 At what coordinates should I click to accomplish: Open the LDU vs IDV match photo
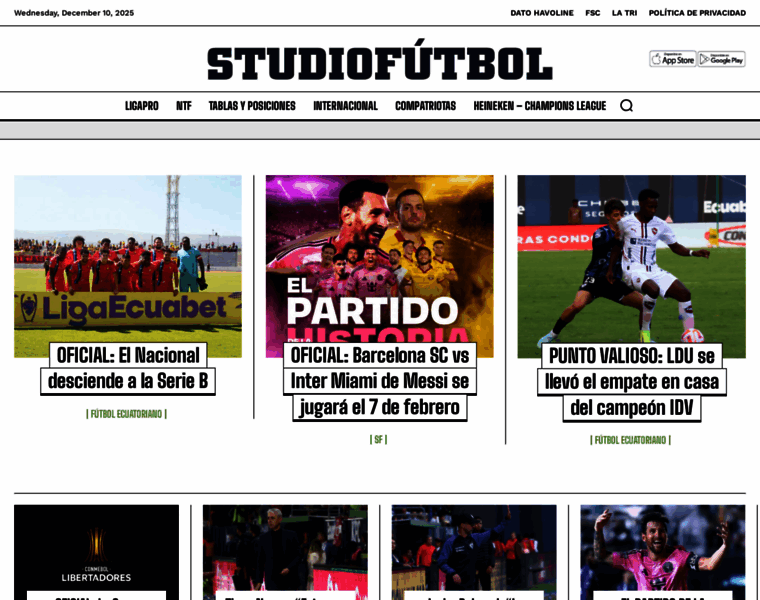click(632, 267)
